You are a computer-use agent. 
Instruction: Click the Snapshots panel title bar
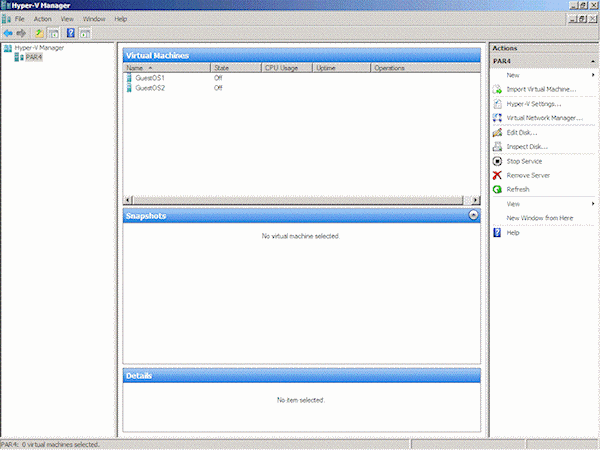(x=302, y=216)
